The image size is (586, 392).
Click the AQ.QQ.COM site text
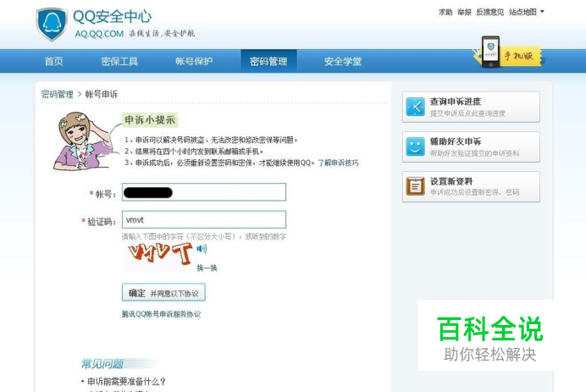(x=99, y=34)
